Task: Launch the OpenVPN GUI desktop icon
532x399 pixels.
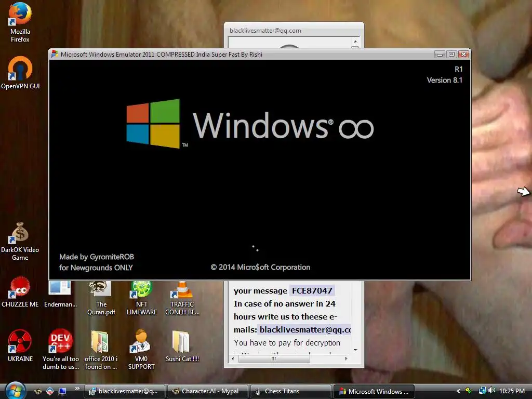Action: coord(20,73)
